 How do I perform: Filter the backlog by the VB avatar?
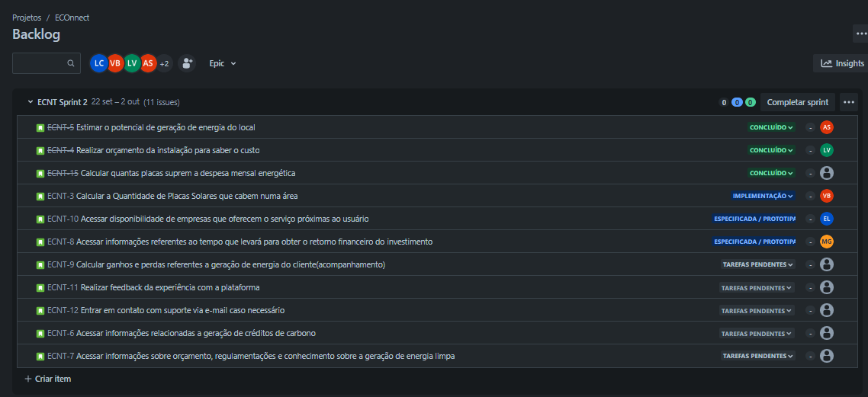tap(115, 63)
